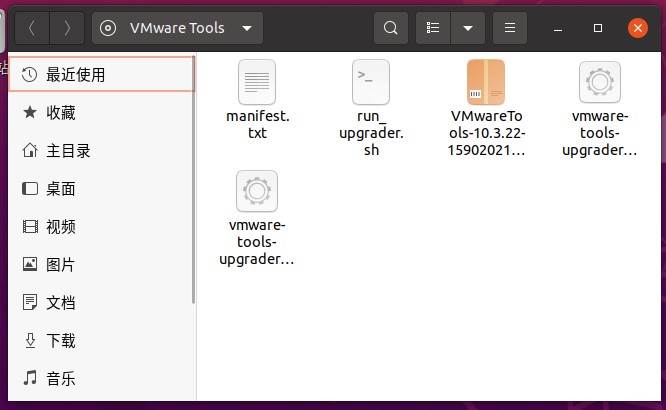The width and height of the screenshot is (666, 410).
Task: Toggle the list view button
Action: click(432, 28)
